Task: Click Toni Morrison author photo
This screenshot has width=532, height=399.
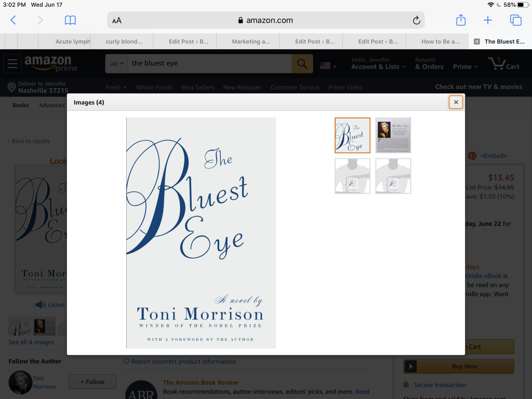Action: point(20,382)
